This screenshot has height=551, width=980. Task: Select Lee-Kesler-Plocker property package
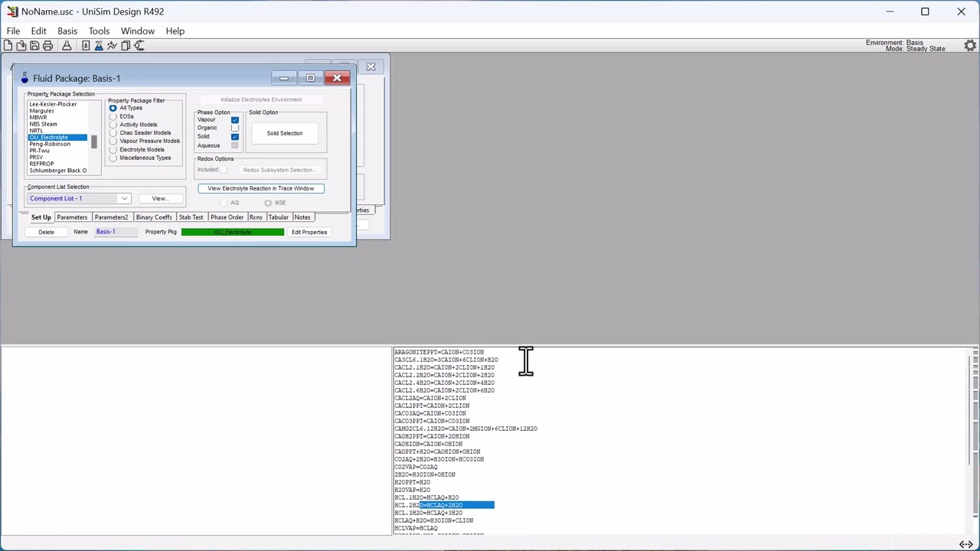click(53, 104)
